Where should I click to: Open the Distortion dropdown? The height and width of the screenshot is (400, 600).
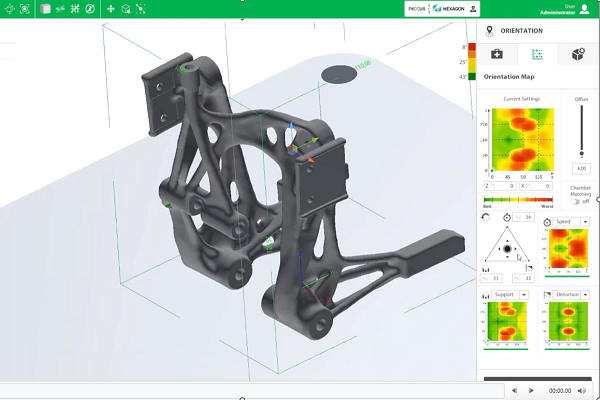click(571, 295)
